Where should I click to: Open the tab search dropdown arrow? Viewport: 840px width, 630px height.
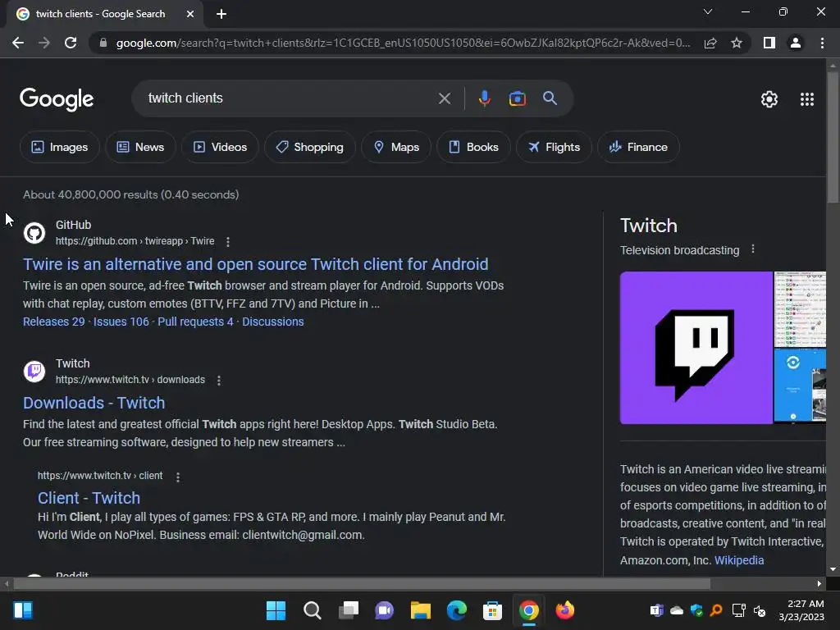(x=708, y=11)
